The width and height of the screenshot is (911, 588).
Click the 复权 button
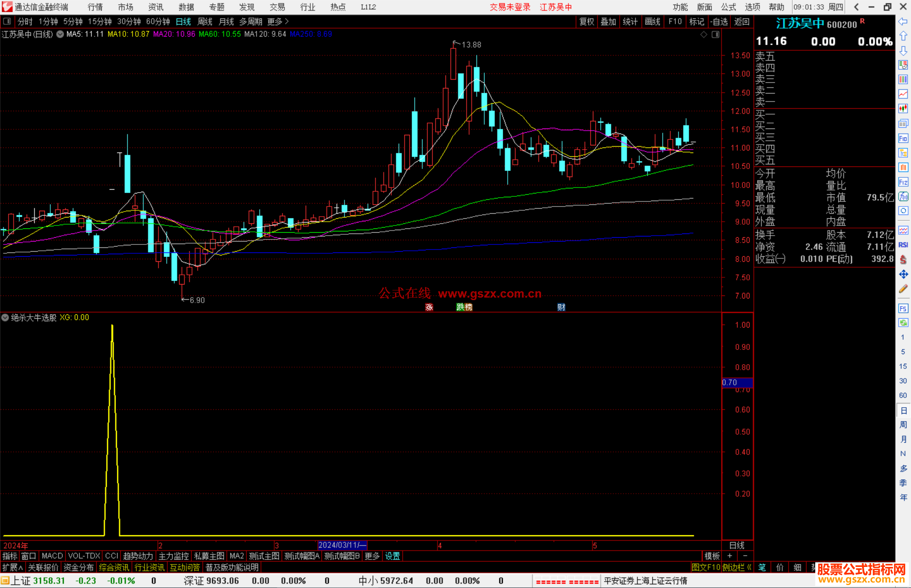click(x=586, y=21)
